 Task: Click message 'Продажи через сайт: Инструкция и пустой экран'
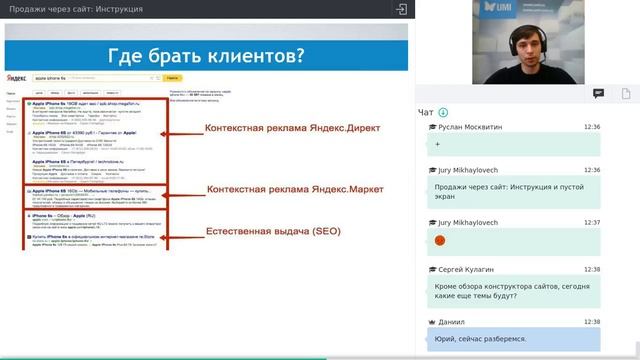[513, 192]
